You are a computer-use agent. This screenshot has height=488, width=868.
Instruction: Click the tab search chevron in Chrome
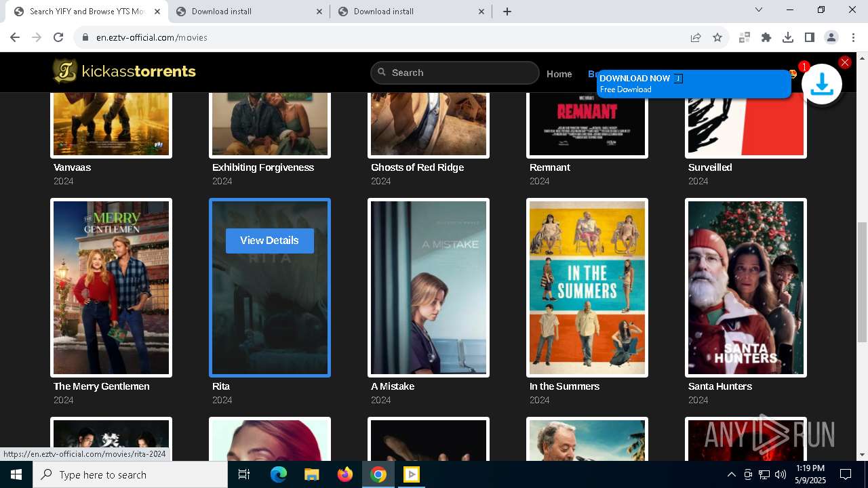pos(759,10)
